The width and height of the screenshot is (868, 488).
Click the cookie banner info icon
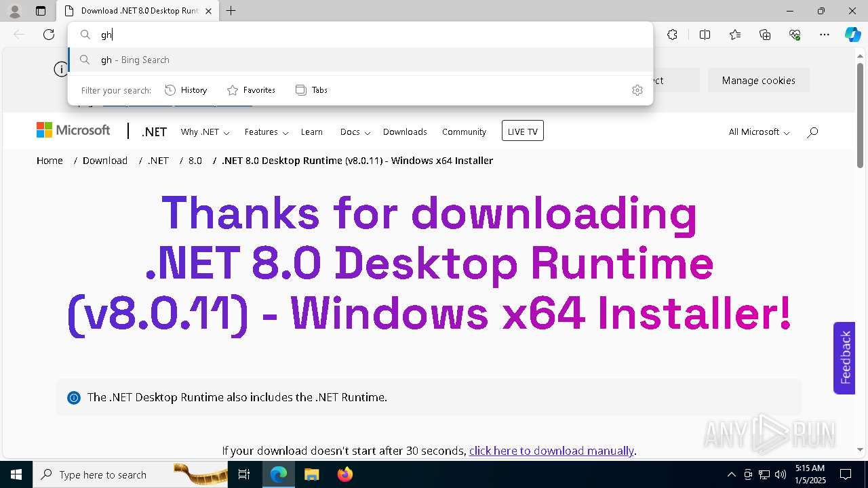tap(61, 69)
